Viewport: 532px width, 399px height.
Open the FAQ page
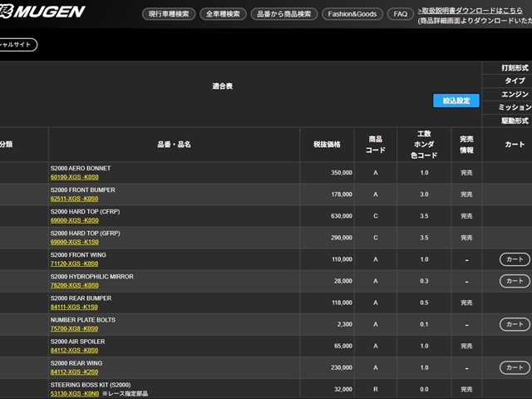[x=401, y=14]
